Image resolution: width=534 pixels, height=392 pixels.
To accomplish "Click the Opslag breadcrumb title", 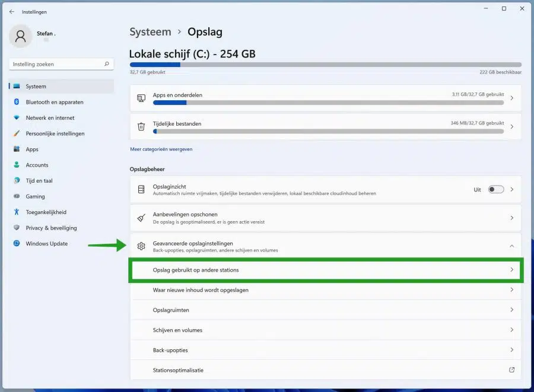I will [x=205, y=31].
